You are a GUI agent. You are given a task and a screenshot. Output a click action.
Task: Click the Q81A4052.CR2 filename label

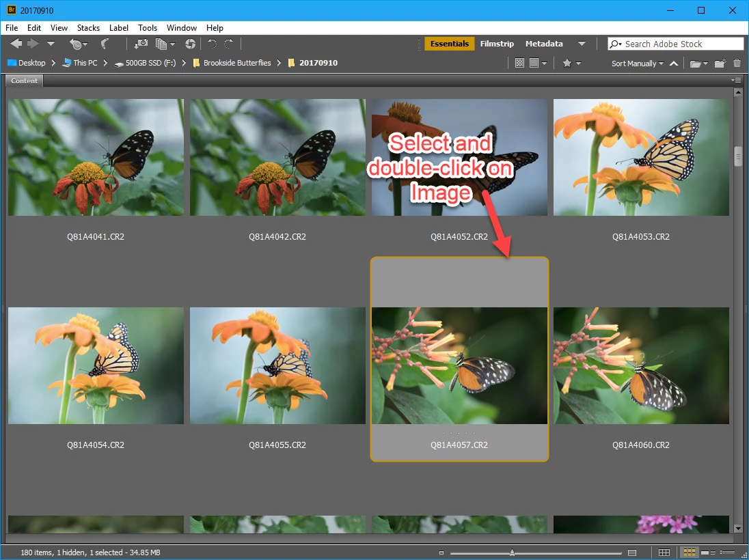(459, 236)
